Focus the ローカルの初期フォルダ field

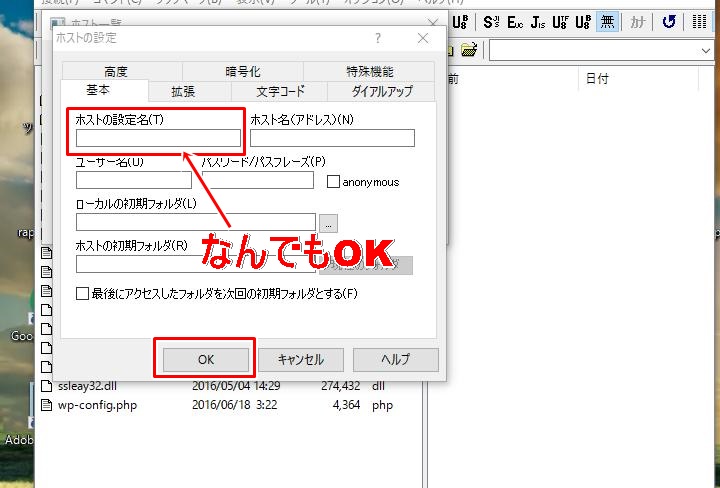pos(196,222)
